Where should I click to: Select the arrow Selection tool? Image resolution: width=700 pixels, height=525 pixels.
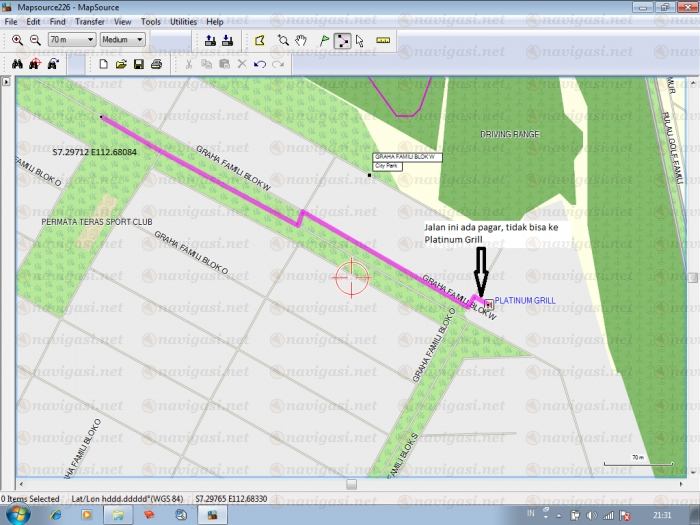pos(359,40)
